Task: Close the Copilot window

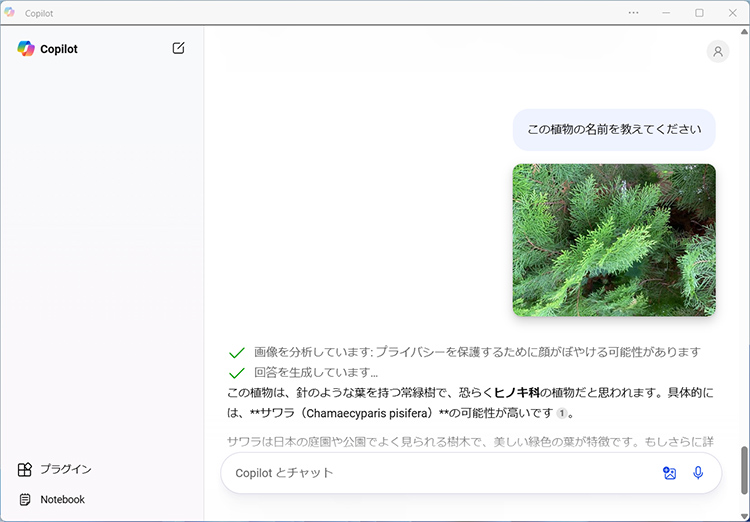Action: pyautogui.click(x=732, y=13)
